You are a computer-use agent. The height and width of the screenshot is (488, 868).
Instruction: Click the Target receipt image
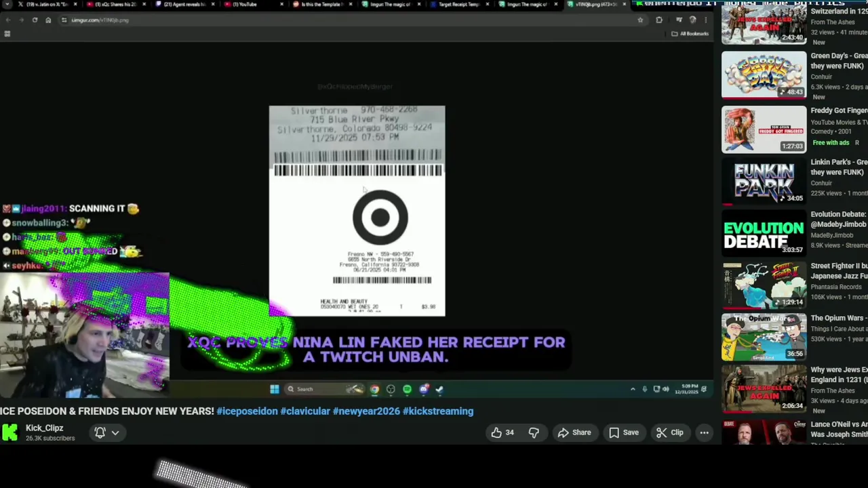[x=357, y=211]
